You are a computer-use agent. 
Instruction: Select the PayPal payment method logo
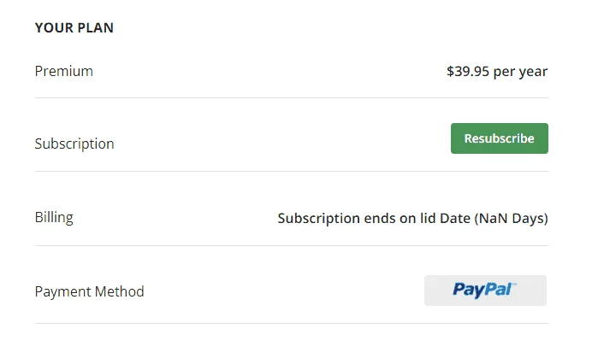click(x=485, y=291)
